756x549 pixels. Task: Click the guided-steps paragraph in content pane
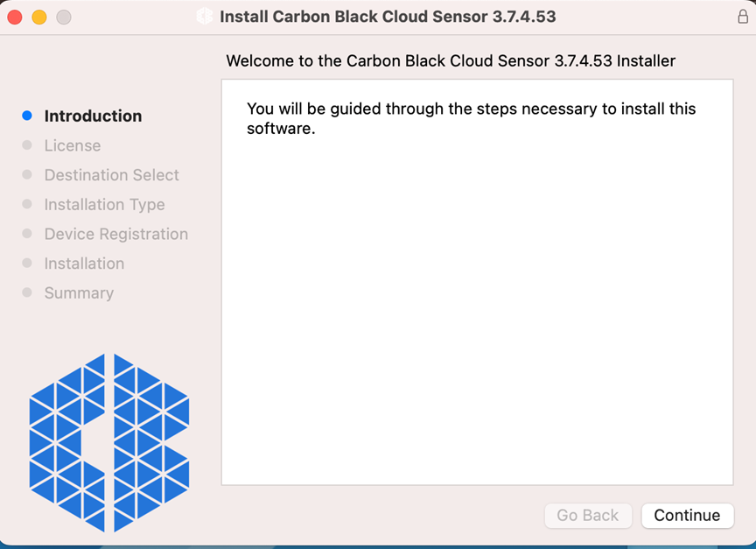coord(471,119)
